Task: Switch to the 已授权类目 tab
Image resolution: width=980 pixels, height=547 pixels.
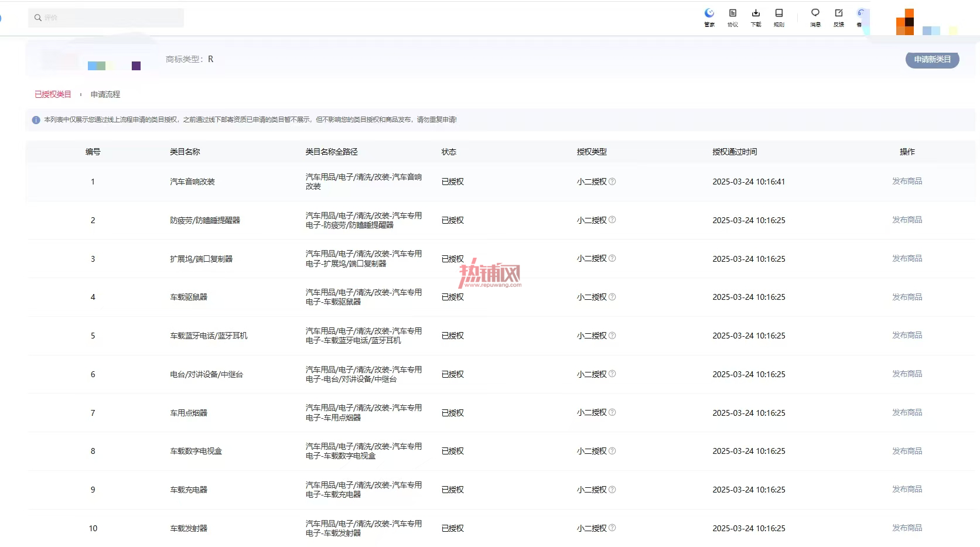Action: (x=53, y=94)
